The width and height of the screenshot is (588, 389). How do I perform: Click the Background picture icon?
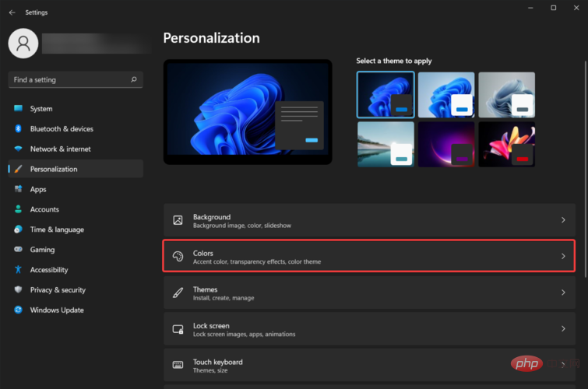[178, 220]
